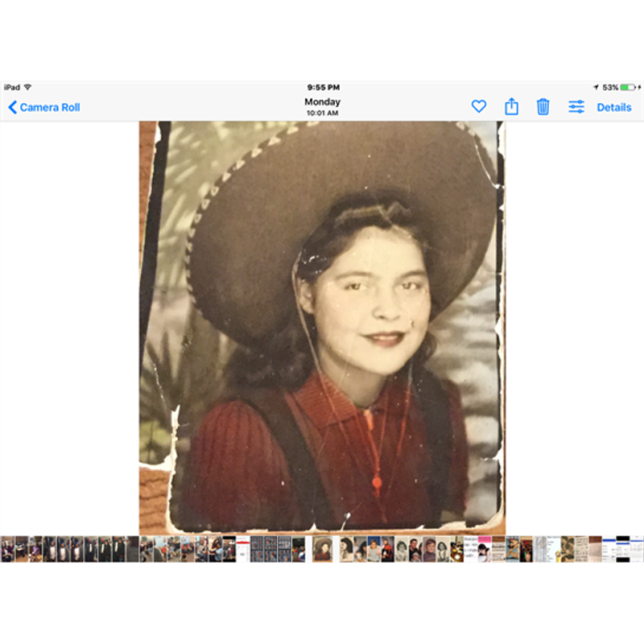Go back to Camera Roll

[x=49, y=107]
